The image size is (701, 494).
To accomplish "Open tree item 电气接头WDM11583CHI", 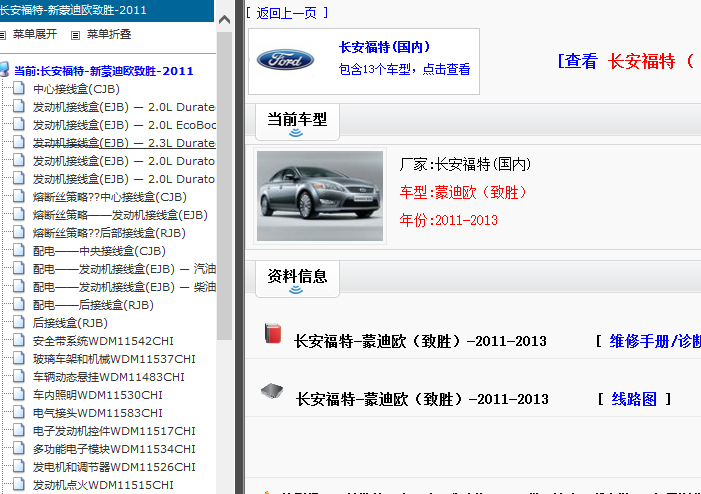I will [x=97, y=413].
